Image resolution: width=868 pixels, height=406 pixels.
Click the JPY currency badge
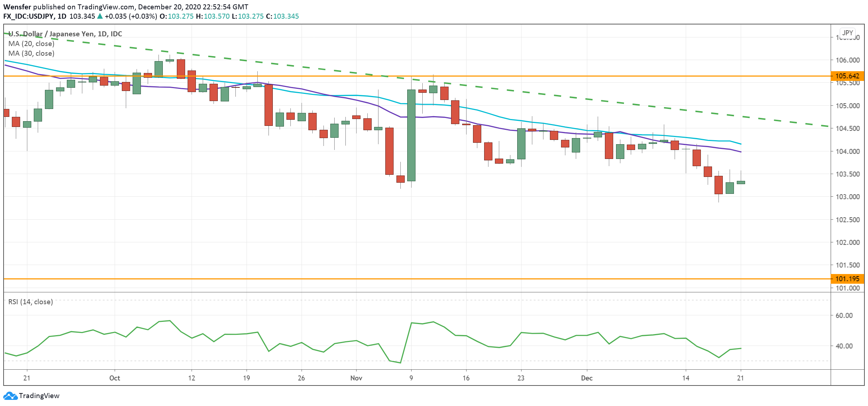848,33
